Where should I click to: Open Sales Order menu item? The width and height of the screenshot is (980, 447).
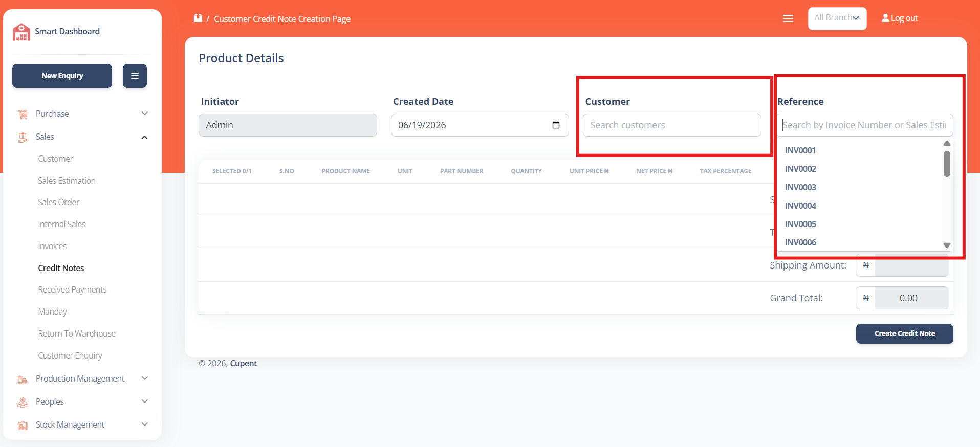[58, 202]
